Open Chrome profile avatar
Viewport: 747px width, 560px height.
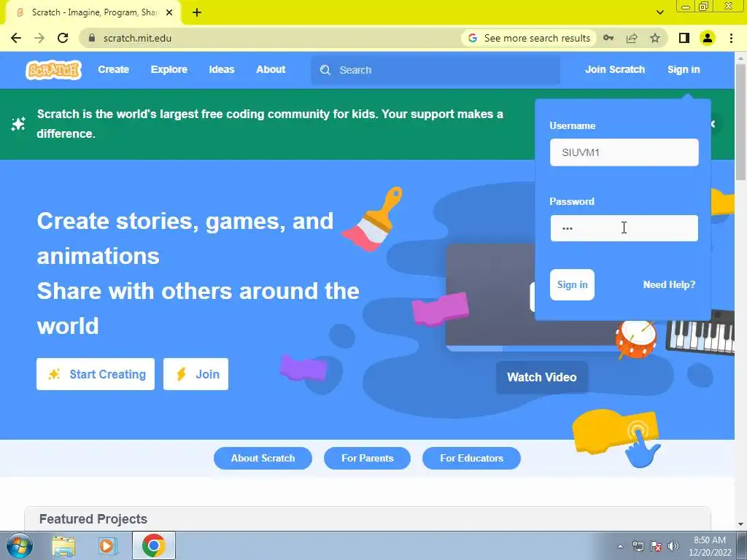pos(708,38)
